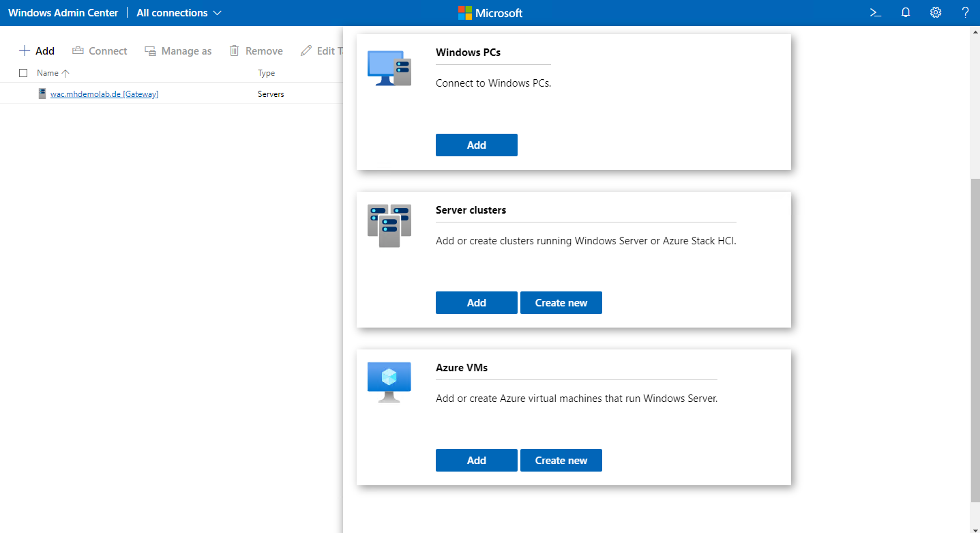Click the Connect toolbar button
This screenshot has height=533, width=980.
[100, 51]
